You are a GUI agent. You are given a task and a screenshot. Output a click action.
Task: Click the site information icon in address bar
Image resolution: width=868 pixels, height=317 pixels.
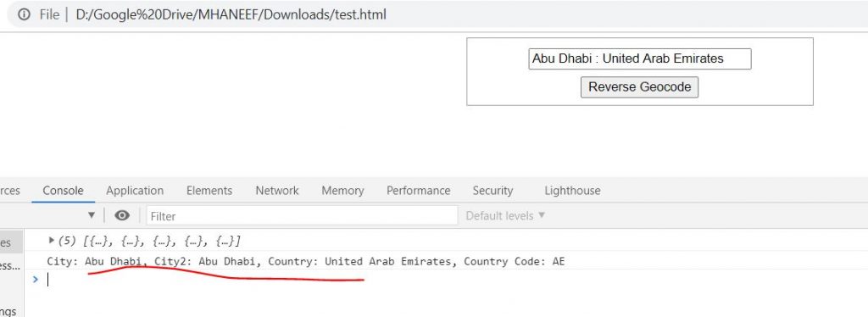(24, 15)
